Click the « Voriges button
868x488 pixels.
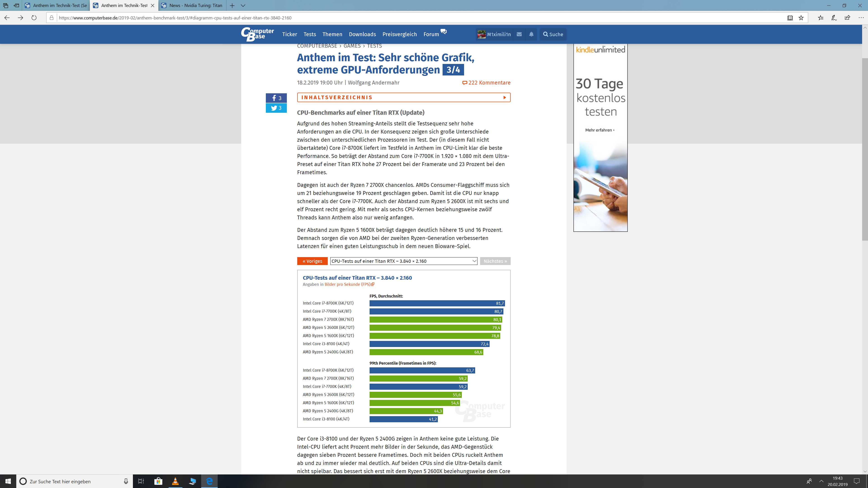pyautogui.click(x=312, y=261)
